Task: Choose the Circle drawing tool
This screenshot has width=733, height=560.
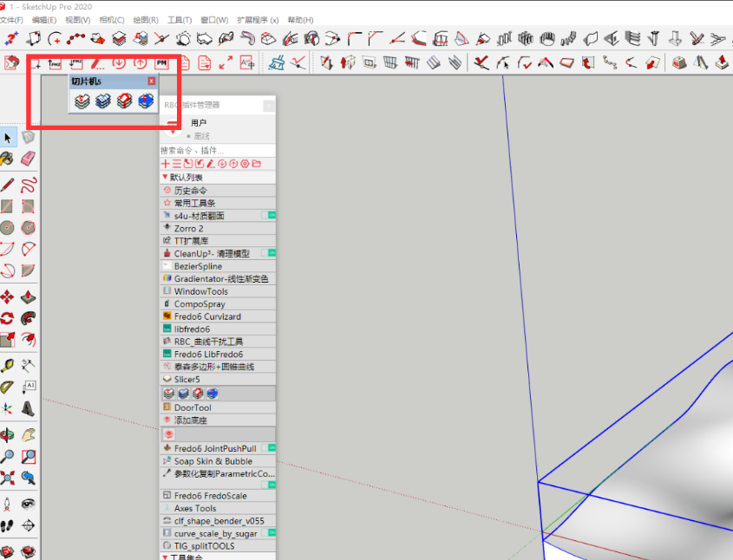Action: (7, 228)
